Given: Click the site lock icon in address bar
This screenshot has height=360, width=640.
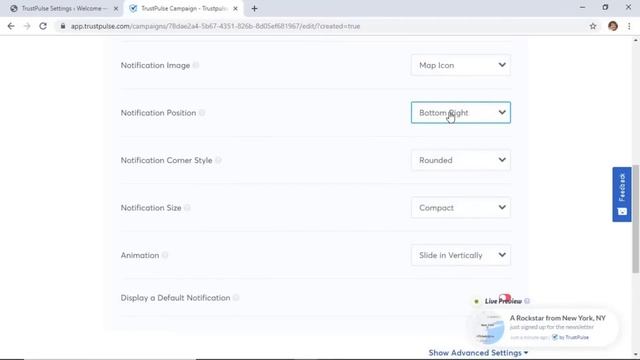Looking at the screenshot, I should (x=62, y=26).
